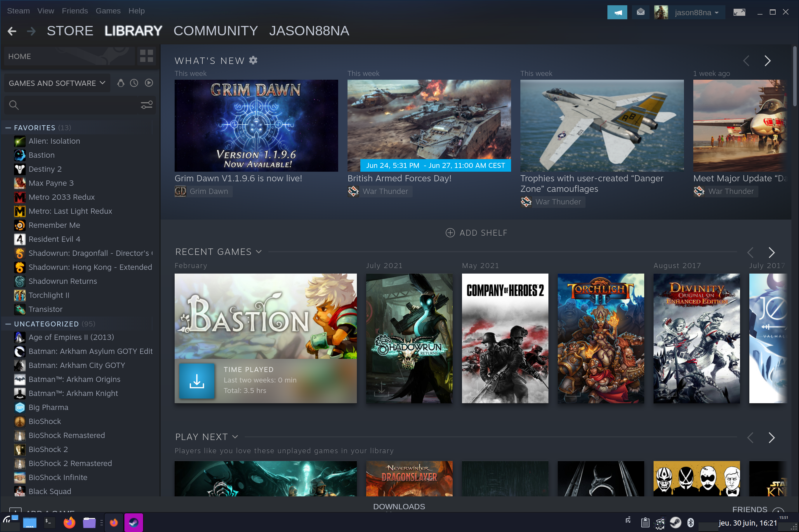Click the back navigation arrow

[12, 31]
